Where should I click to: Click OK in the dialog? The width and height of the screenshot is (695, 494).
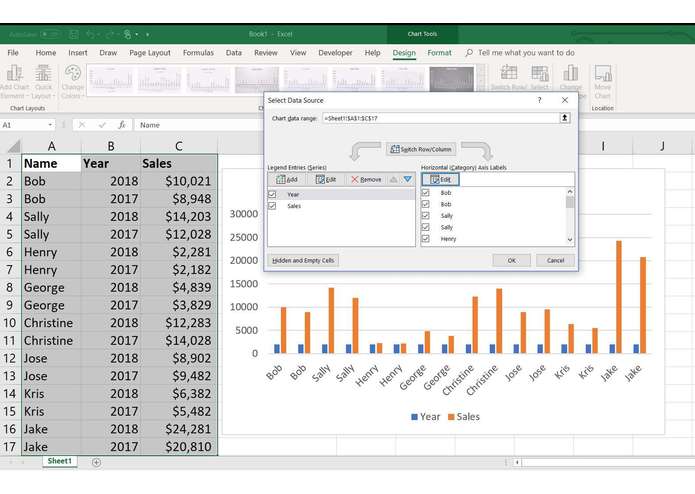pos(511,261)
